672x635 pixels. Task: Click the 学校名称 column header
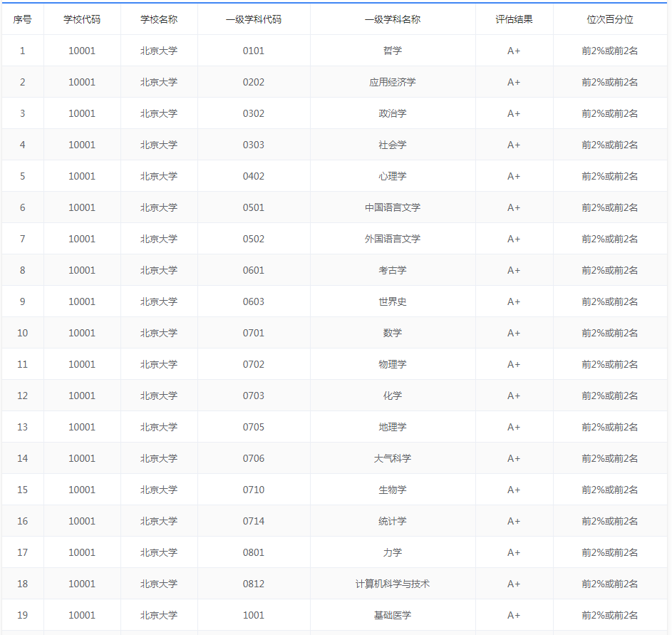click(159, 19)
